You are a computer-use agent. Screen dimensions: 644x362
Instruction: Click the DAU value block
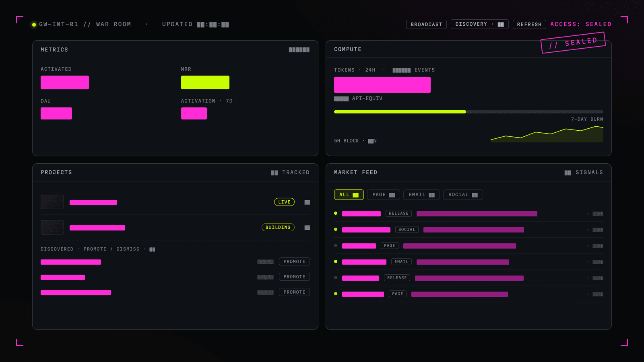(x=56, y=113)
